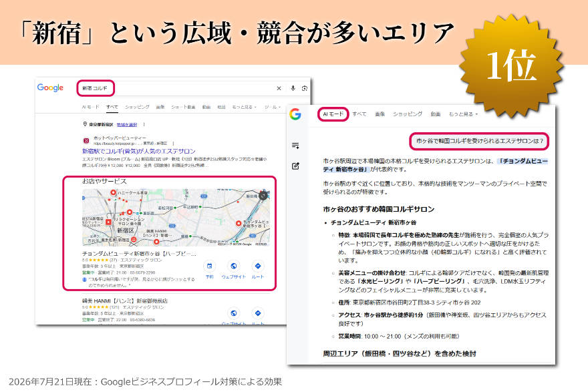Click the ウェブサイト globe icon for チョンダムビューティ
The image size is (588, 392).
coord(234,266)
